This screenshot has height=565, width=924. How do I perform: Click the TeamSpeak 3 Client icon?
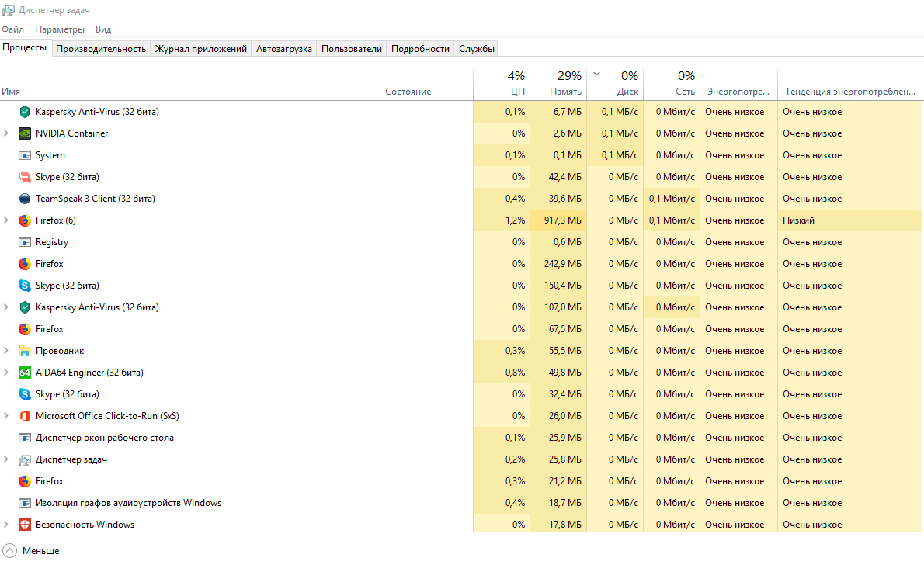pyautogui.click(x=24, y=199)
